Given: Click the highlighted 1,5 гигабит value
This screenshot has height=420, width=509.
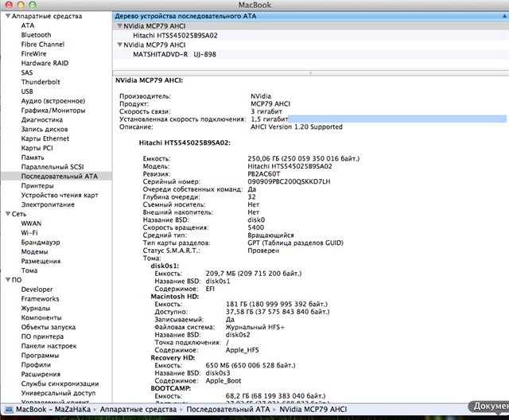Looking at the screenshot, I should coord(269,119).
